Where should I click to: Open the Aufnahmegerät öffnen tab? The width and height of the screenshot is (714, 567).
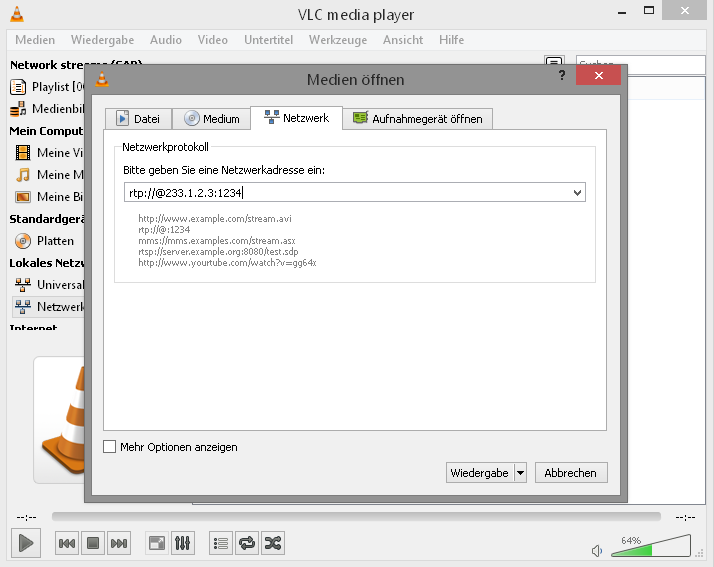(418, 119)
